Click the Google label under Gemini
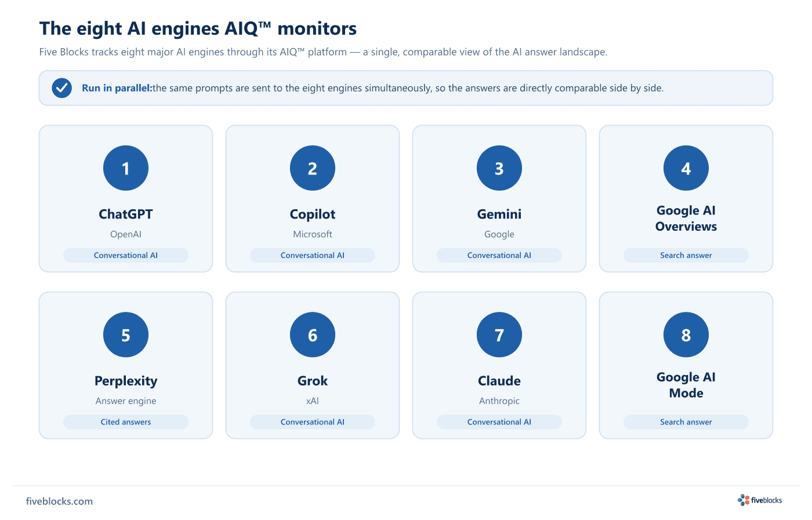Viewport: 812px width, 520px height. click(499, 235)
